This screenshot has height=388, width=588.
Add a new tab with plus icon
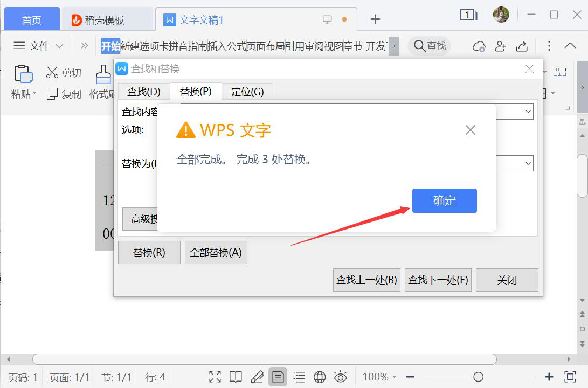tap(375, 19)
